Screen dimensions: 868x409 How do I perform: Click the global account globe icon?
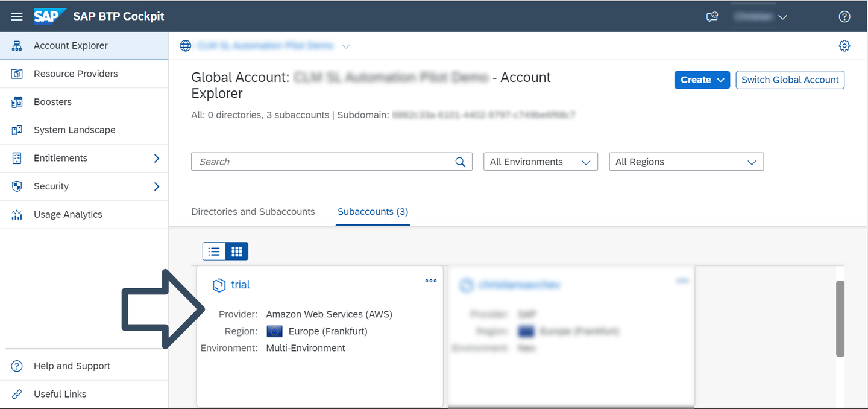pyautogui.click(x=186, y=46)
